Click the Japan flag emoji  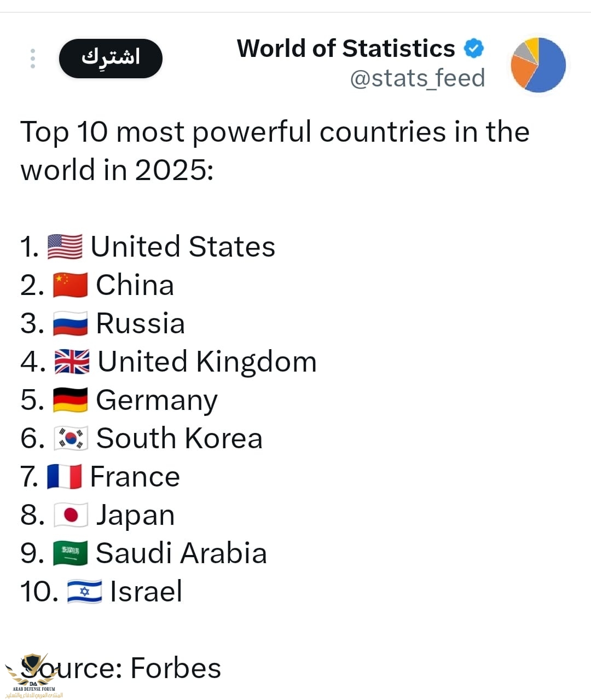(x=71, y=515)
